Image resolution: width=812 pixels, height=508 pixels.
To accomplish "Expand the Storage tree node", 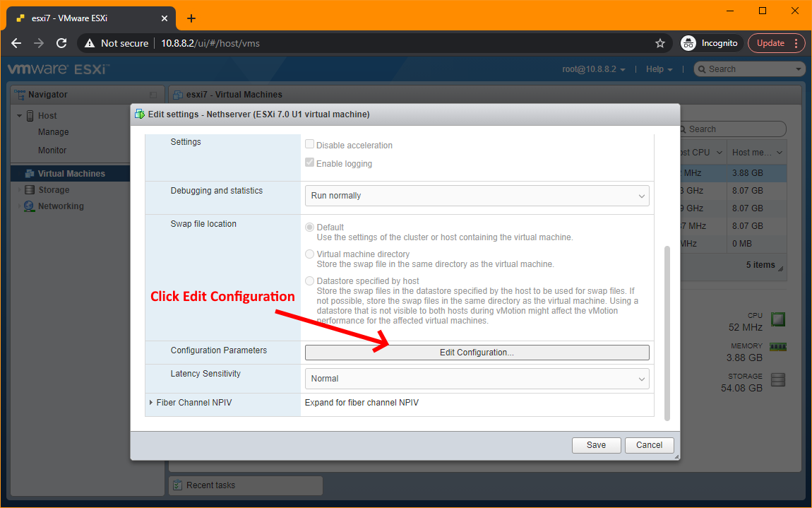I will [19, 190].
